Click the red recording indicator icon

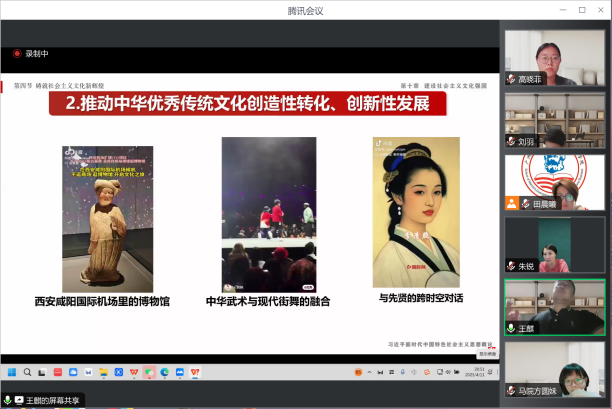17,54
